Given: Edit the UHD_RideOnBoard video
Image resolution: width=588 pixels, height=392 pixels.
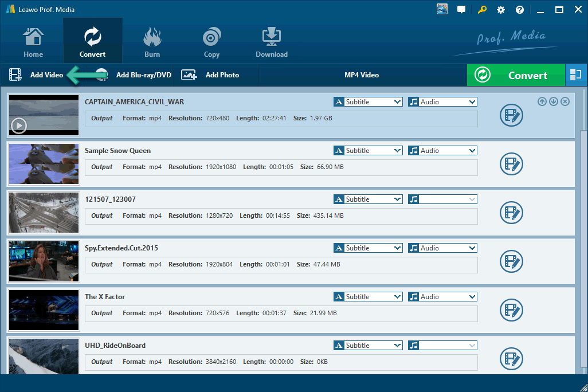Looking at the screenshot, I should coord(511,359).
